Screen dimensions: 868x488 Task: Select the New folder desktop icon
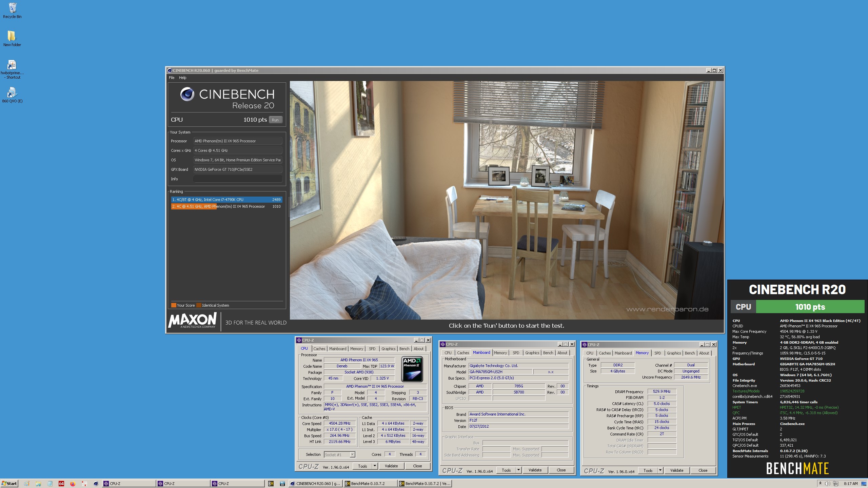pyautogui.click(x=12, y=38)
